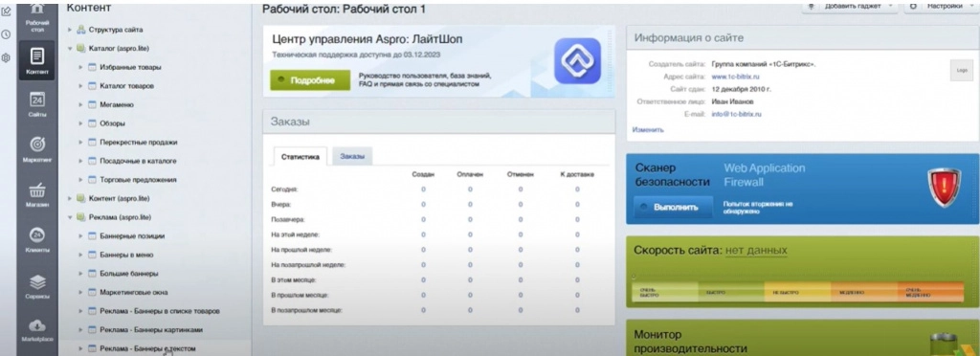Image resolution: width=980 pixels, height=356 pixels.
Task: Click К доставке value for В этом месяце
Action: [577, 279]
